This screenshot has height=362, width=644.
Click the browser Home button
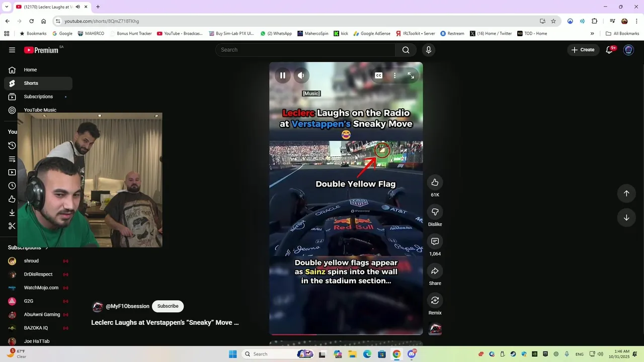point(44,21)
